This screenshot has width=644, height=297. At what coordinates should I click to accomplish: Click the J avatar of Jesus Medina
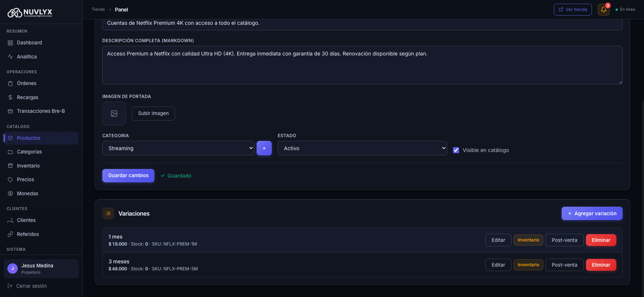click(13, 269)
